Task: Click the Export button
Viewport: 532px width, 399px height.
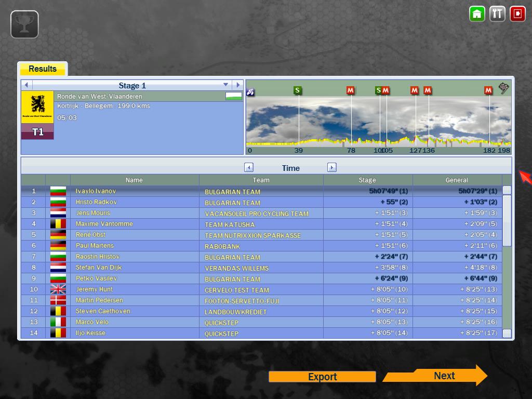Action: click(322, 377)
